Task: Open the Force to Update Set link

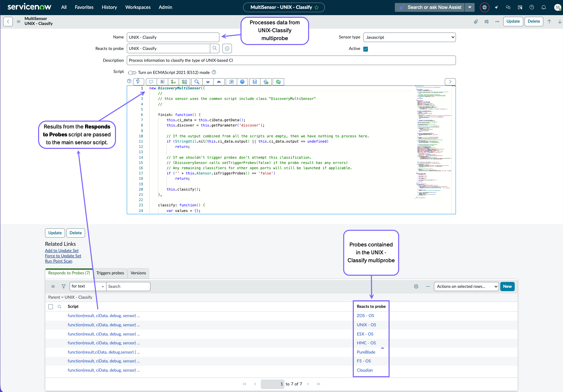Action: click(63, 256)
